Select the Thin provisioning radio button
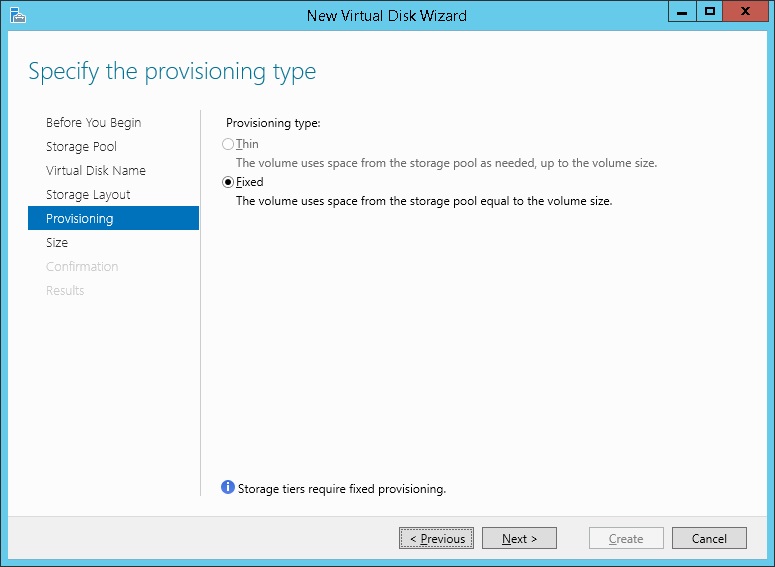Screen dimensions: 775x567 (228, 145)
